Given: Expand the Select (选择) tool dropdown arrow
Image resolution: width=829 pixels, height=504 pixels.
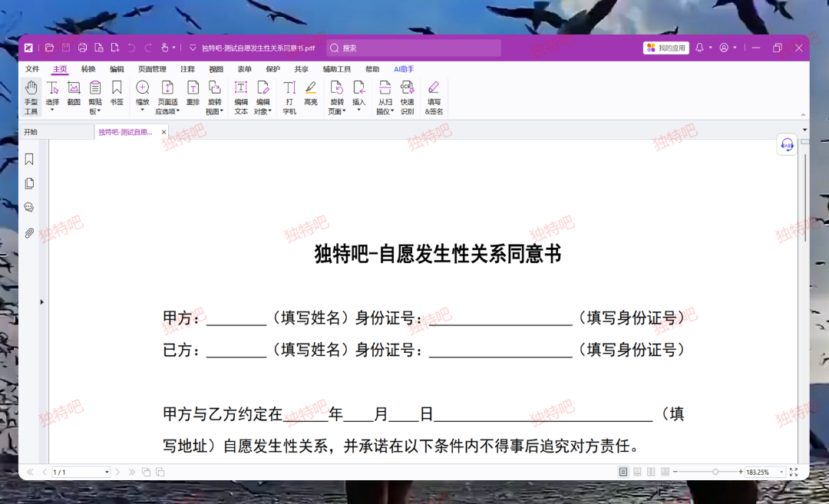Looking at the screenshot, I should click(52, 110).
